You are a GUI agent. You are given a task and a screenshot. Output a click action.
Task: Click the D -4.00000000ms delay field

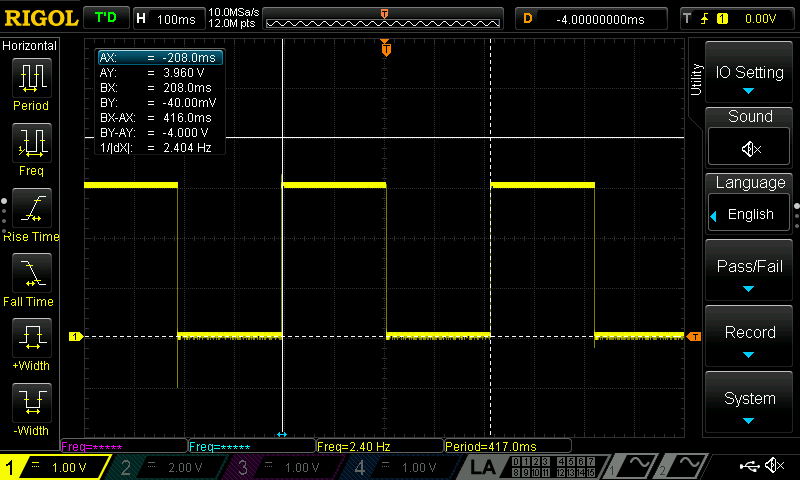591,19
